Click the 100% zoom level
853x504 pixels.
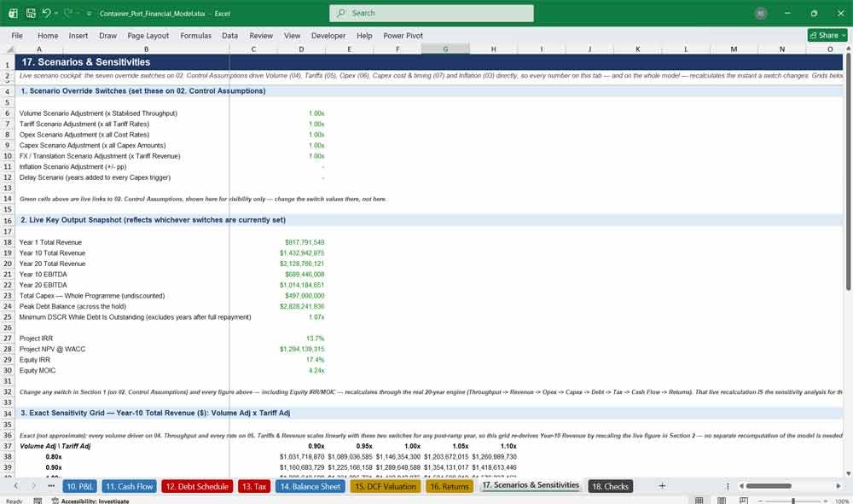click(842, 501)
